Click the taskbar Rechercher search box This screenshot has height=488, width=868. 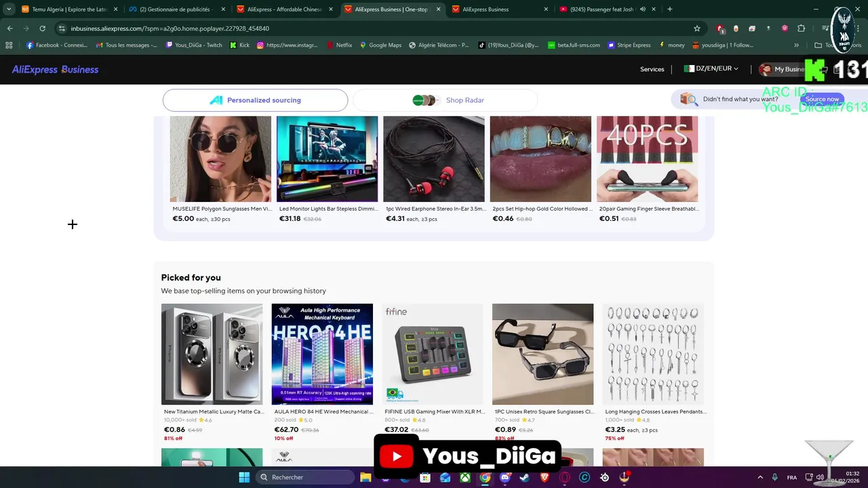click(x=305, y=477)
